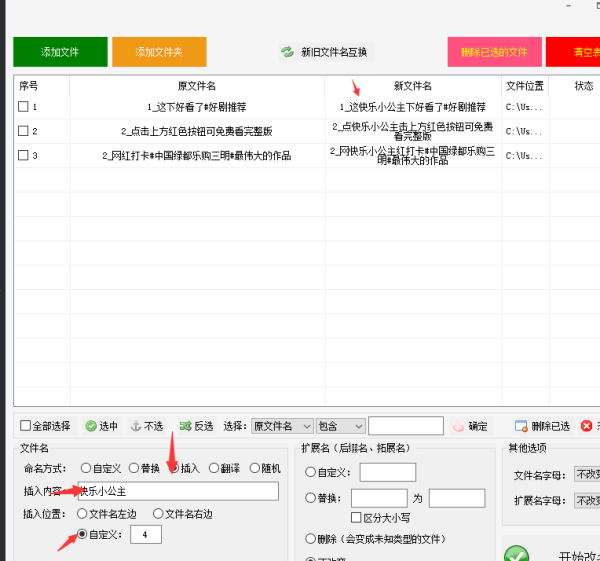This screenshot has width=600, height=561.
Task: Click the 选中 green check icon
Action: click(91, 426)
